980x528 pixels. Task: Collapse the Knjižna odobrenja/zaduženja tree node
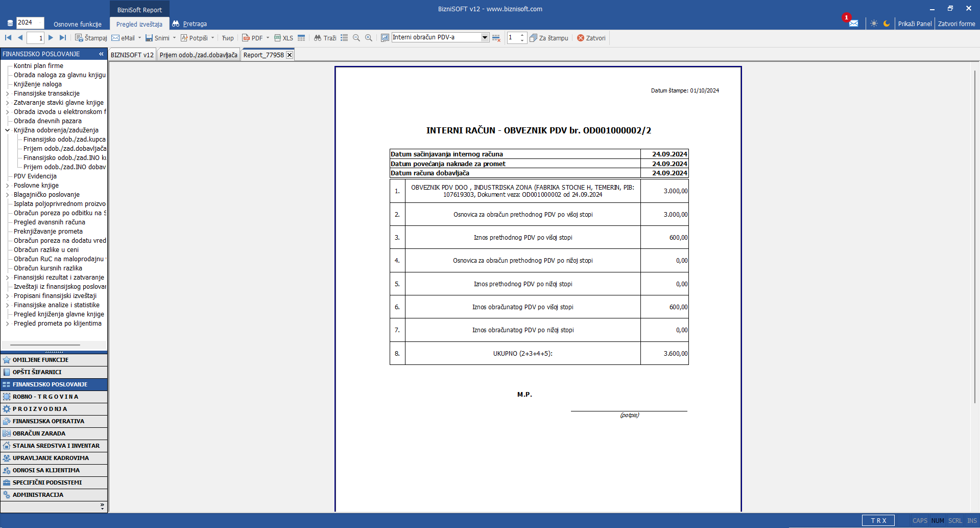coord(8,130)
